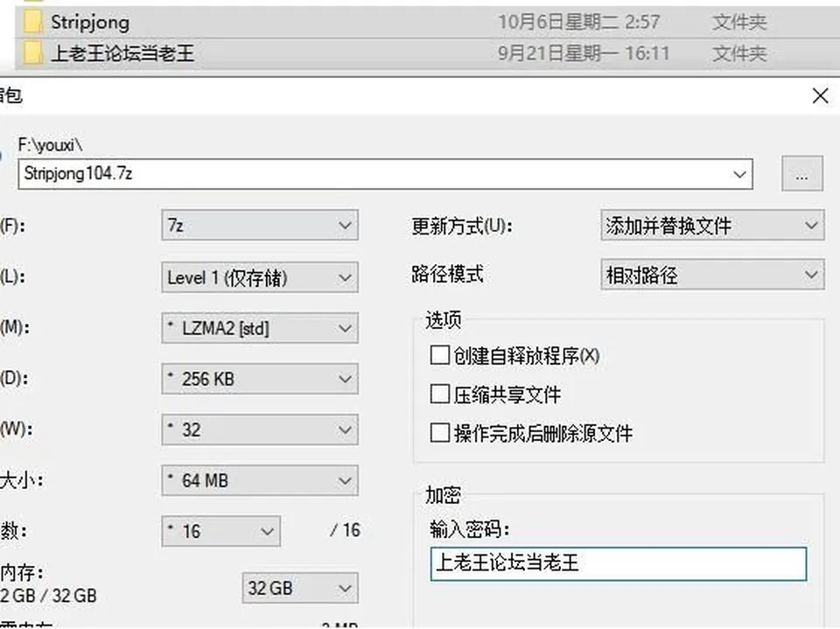
Task: Open the Level 1 (仅存储) compression level dropdown
Action: 260,277
